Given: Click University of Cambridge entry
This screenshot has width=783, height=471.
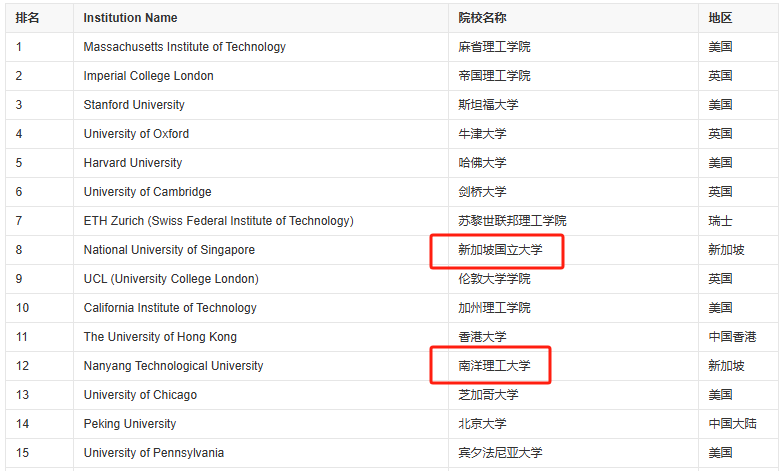Looking at the screenshot, I should tap(147, 192).
